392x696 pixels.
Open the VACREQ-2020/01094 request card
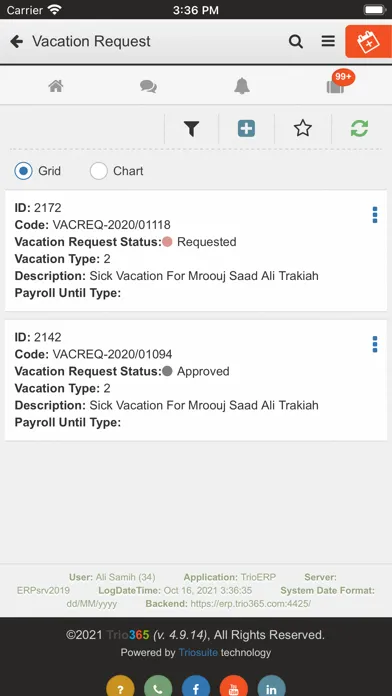(x=196, y=380)
